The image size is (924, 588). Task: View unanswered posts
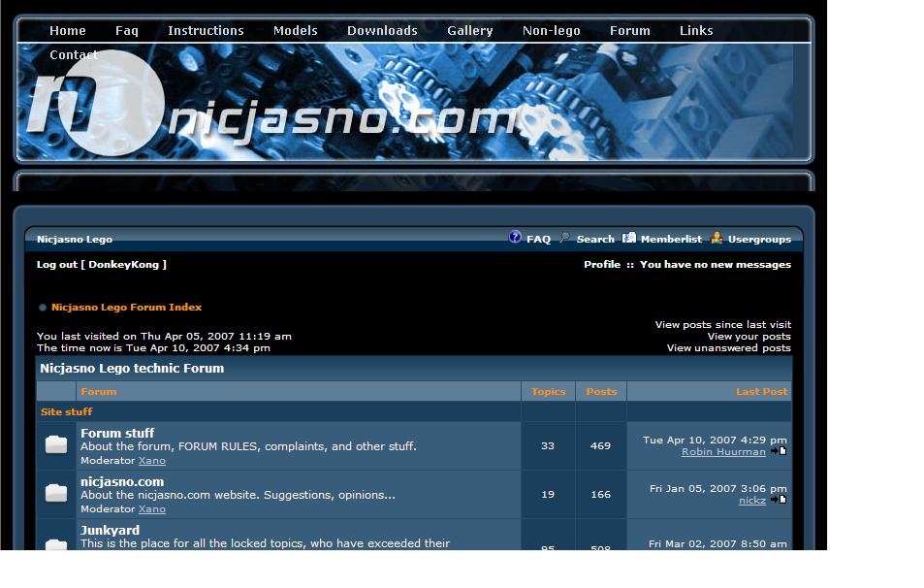[728, 348]
